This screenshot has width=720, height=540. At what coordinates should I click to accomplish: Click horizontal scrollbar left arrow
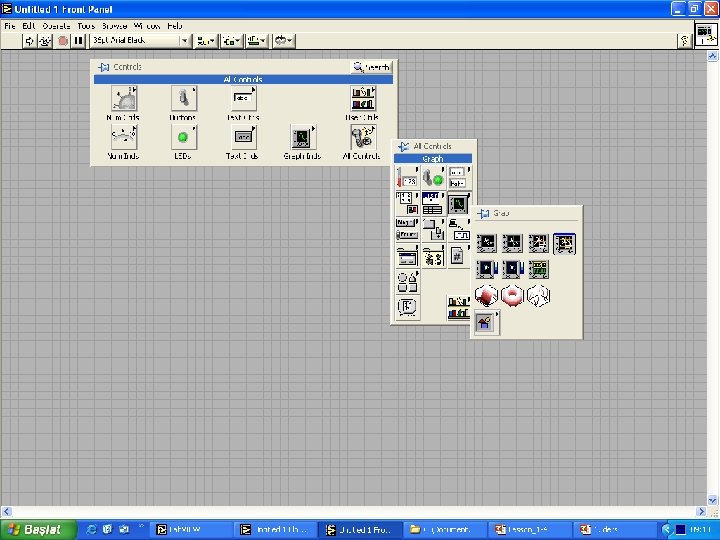(x=6, y=511)
